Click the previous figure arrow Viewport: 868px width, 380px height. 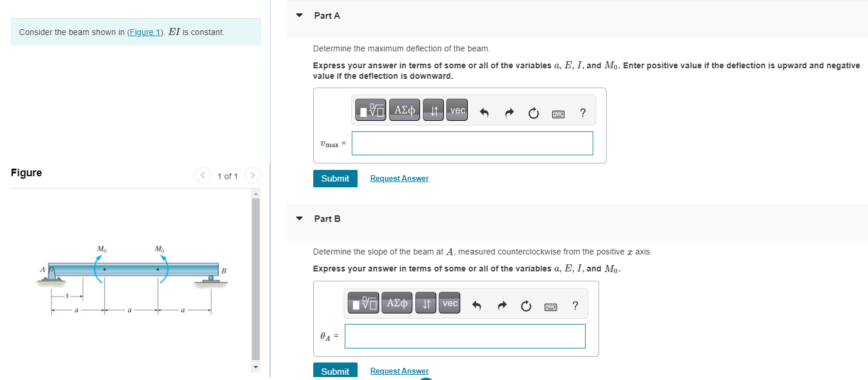[202, 175]
